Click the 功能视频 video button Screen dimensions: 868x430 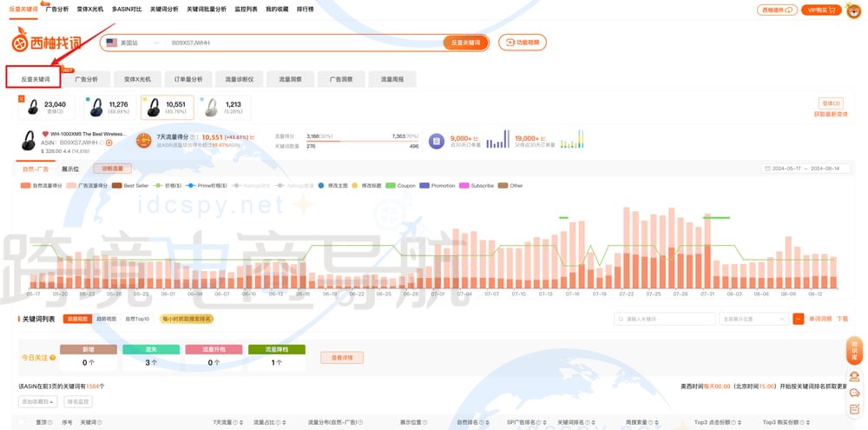tap(523, 43)
